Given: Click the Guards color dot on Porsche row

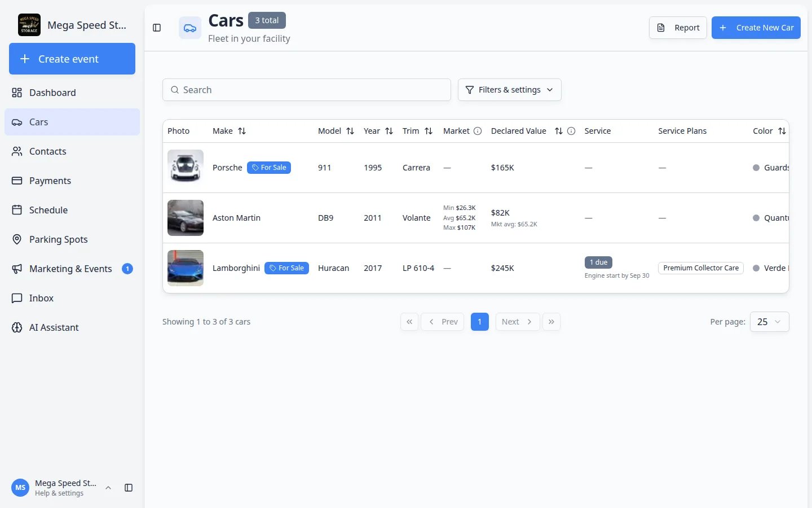Looking at the screenshot, I should [x=756, y=168].
